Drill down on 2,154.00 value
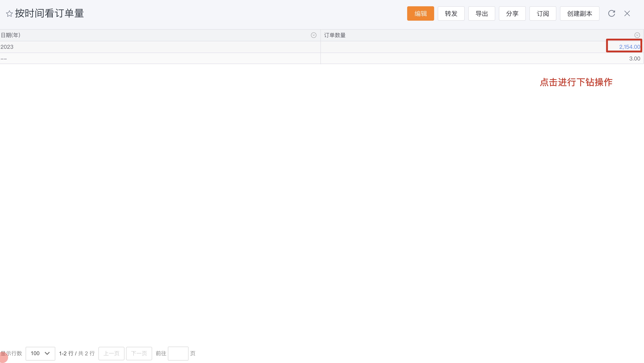The height and width of the screenshot is (363, 644). pos(629,47)
